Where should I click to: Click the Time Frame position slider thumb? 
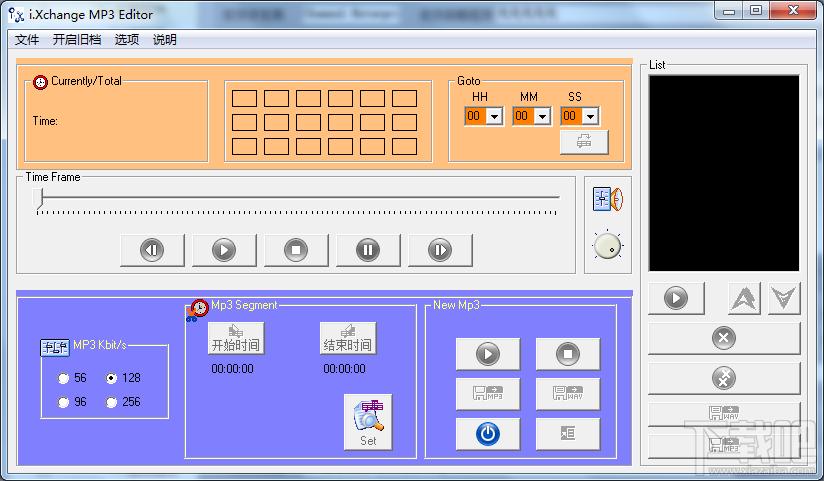[38, 198]
